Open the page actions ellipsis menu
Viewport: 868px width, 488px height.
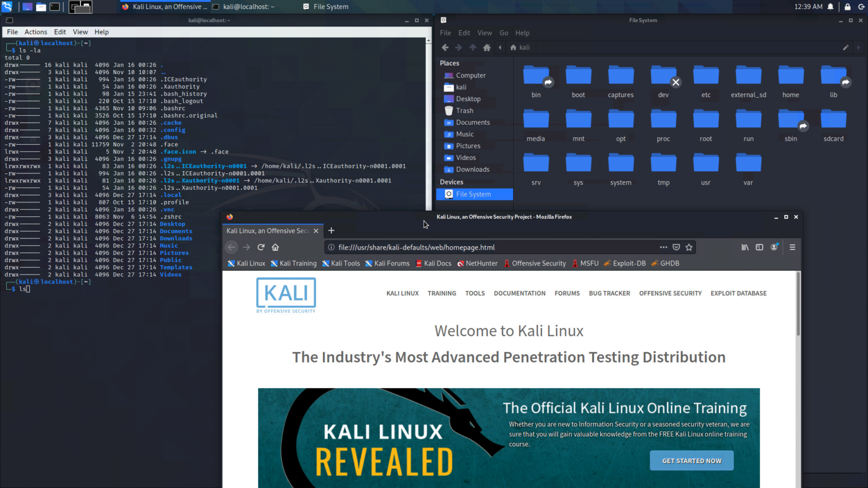(x=663, y=247)
